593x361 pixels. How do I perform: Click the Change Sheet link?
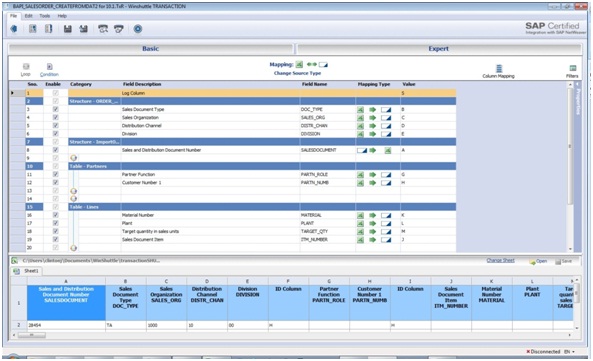pyautogui.click(x=500, y=260)
